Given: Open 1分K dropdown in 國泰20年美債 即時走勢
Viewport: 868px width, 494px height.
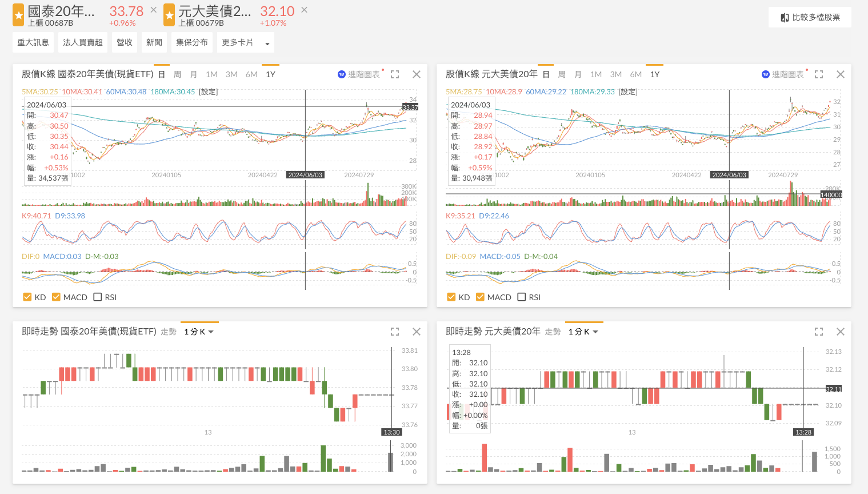Looking at the screenshot, I should coord(198,332).
